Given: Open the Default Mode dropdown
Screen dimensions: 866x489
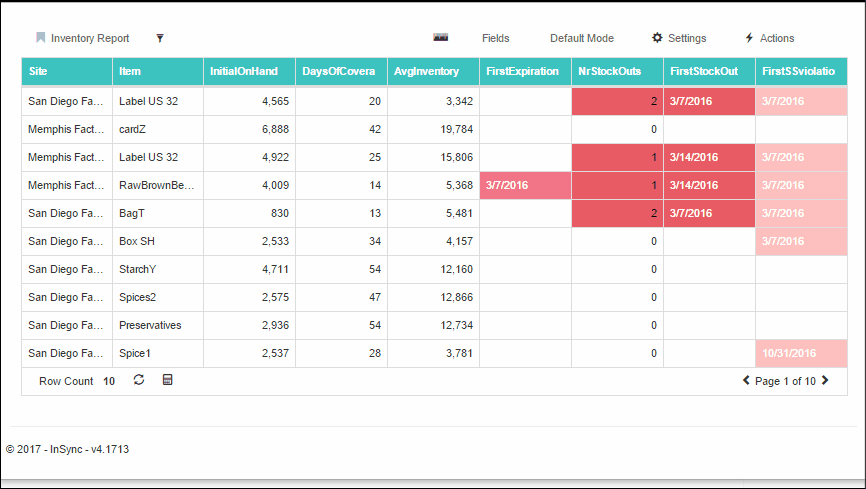Looking at the screenshot, I should [x=581, y=38].
